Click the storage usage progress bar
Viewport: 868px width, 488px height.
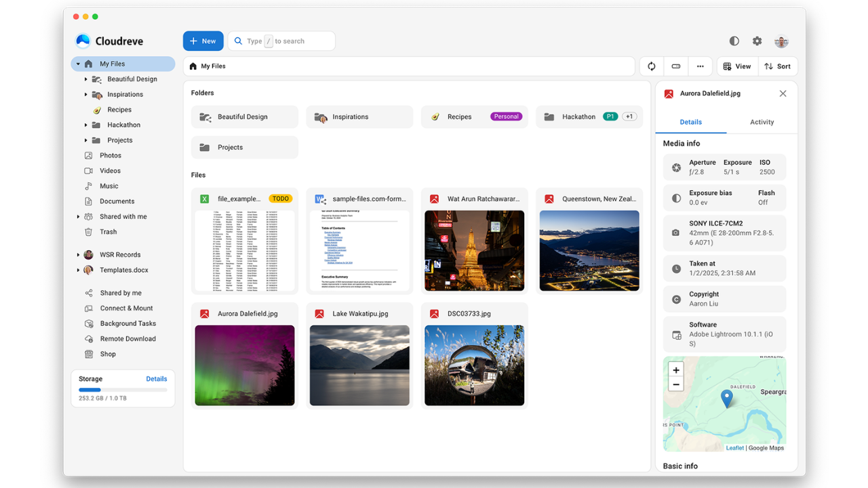click(123, 390)
